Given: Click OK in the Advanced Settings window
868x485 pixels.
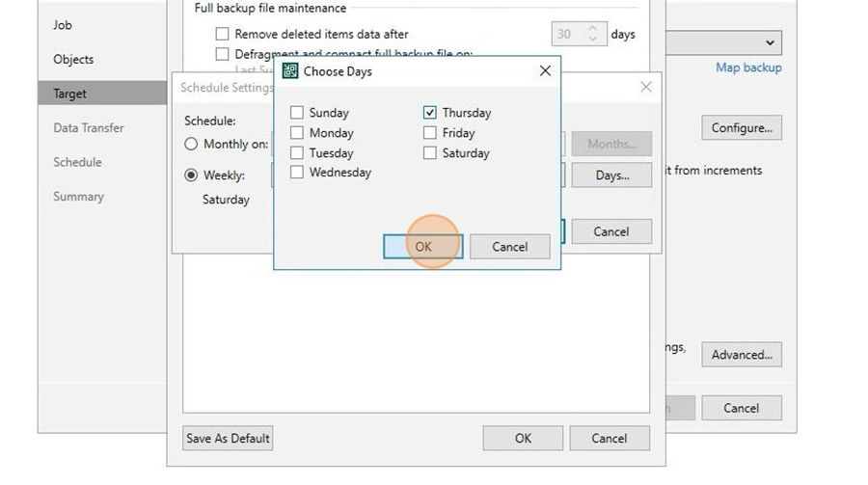Looking at the screenshot, I should click(523, 438).
